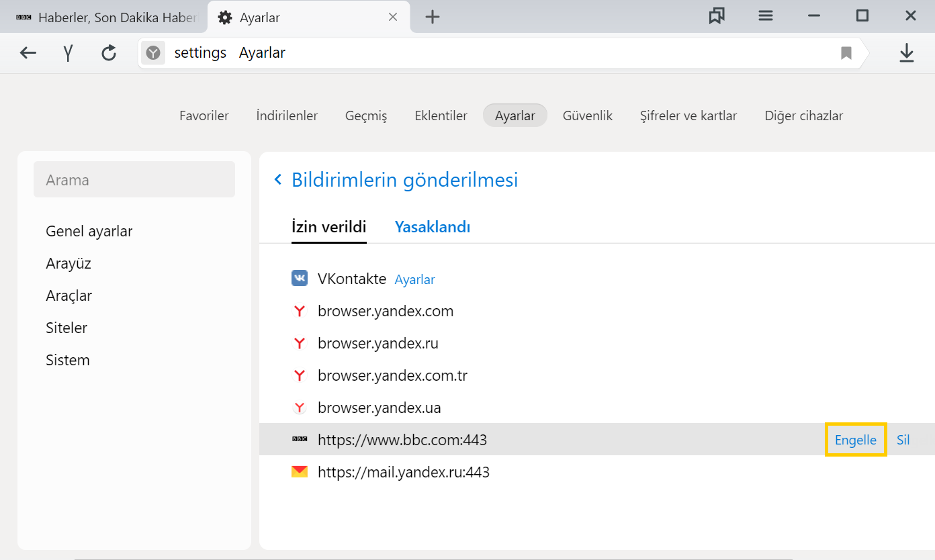Open Arayüz in sidebar
This screenshot has width=935, height=560.
click(69, 263)
